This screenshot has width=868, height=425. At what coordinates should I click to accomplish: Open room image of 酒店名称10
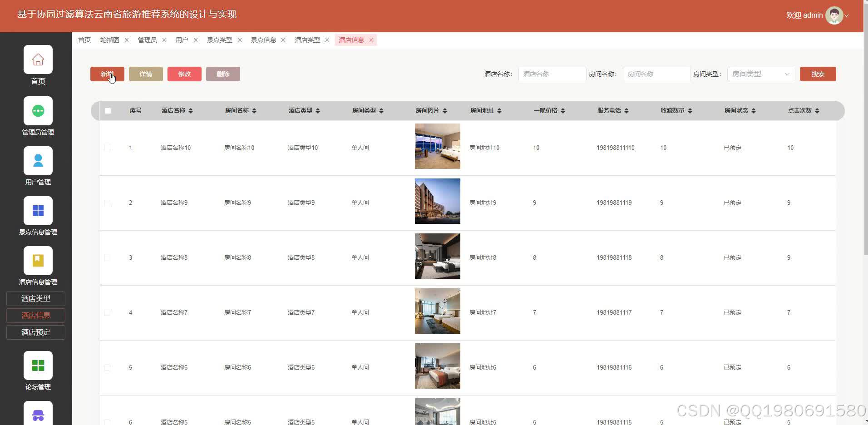(438, 146)
